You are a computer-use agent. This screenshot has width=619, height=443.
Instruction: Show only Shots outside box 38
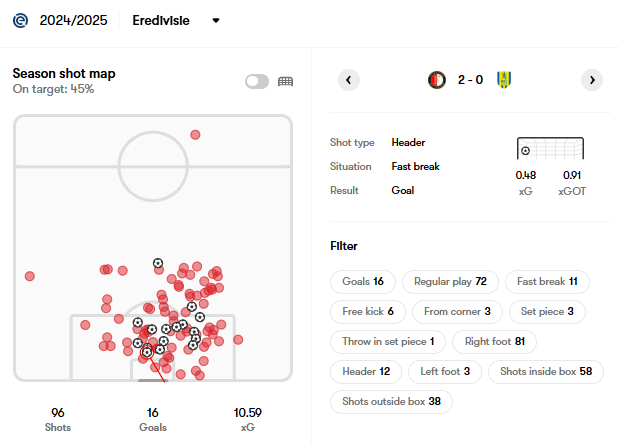pos(391,402)
